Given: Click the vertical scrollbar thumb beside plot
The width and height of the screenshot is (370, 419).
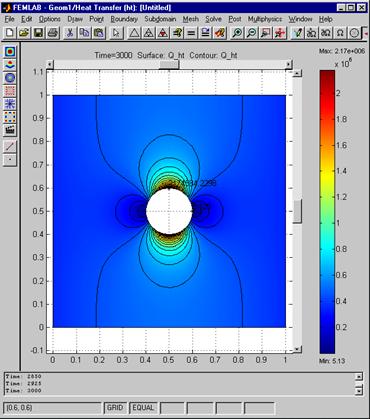Looking at the screenshot, I should coord(297,211).
